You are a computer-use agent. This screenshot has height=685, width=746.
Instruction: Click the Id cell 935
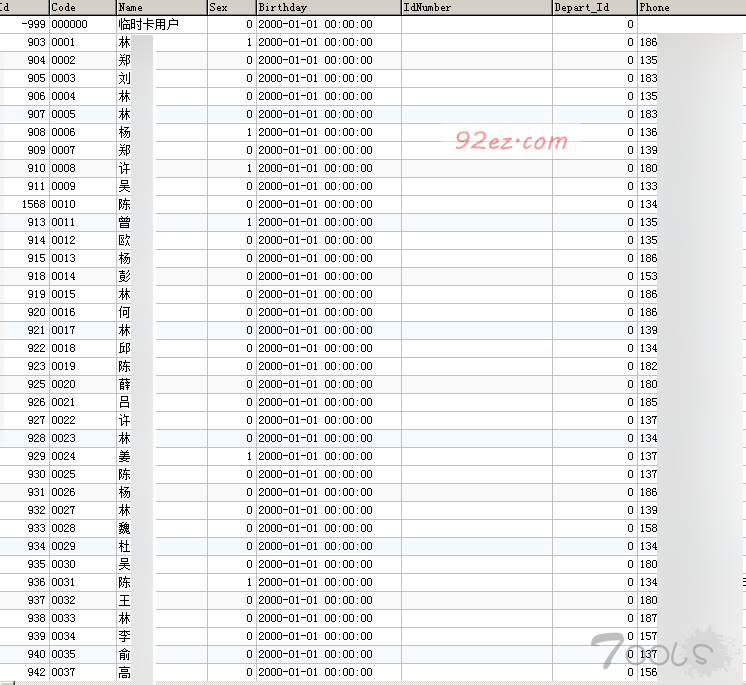(x=24, y=564)
